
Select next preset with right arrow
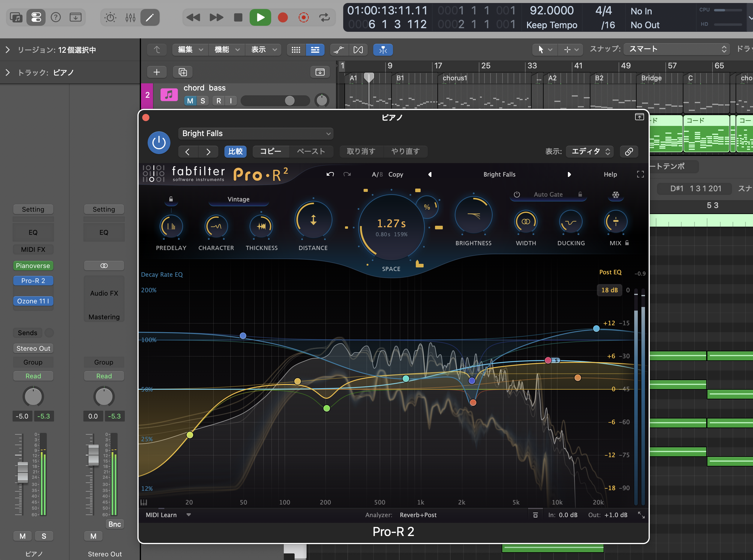point(208,151)
